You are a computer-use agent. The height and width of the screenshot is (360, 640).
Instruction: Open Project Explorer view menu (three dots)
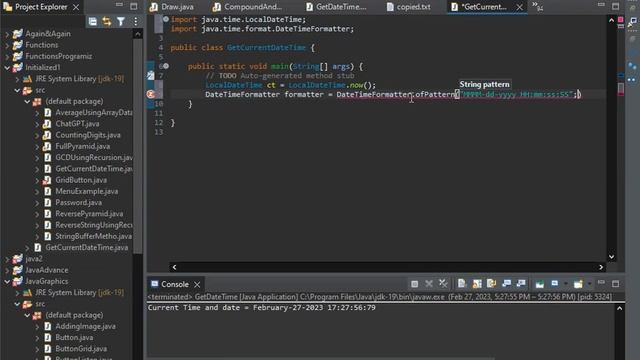point(136,22)
